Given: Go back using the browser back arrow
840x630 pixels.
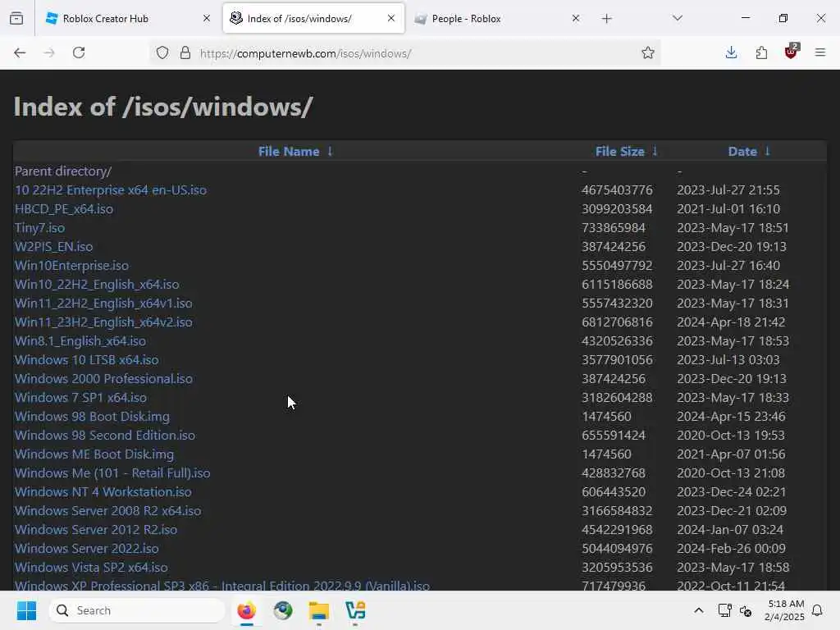Looking at the screenshot, I should [20, 52].
